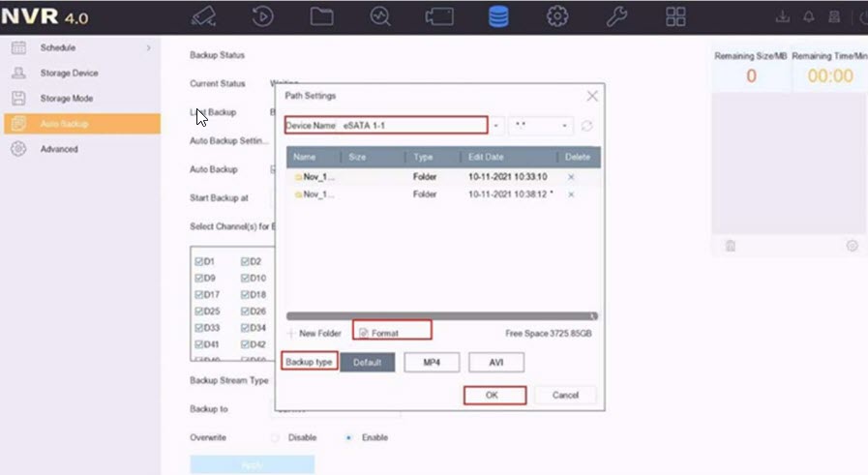The image size is (868, 475).
Task: Toggle the D1 channel checkbox
Action: click(x=199, y=261)
